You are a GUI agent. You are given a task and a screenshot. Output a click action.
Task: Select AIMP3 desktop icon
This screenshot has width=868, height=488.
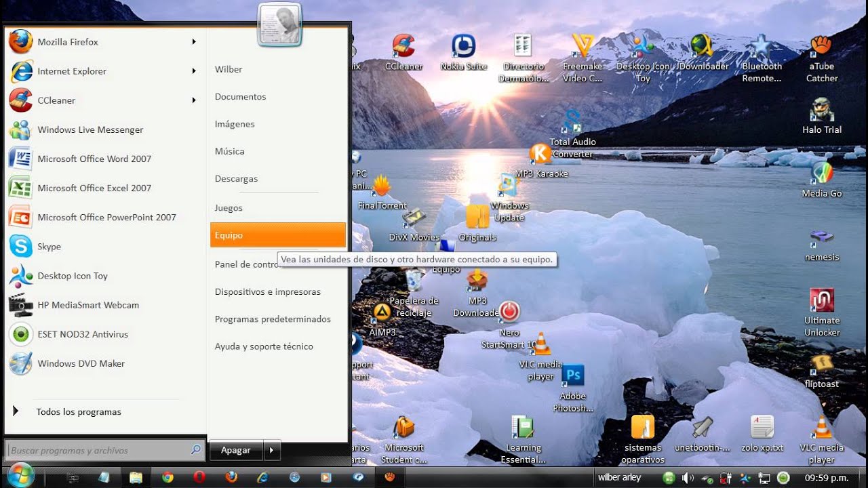pos(382,320)
